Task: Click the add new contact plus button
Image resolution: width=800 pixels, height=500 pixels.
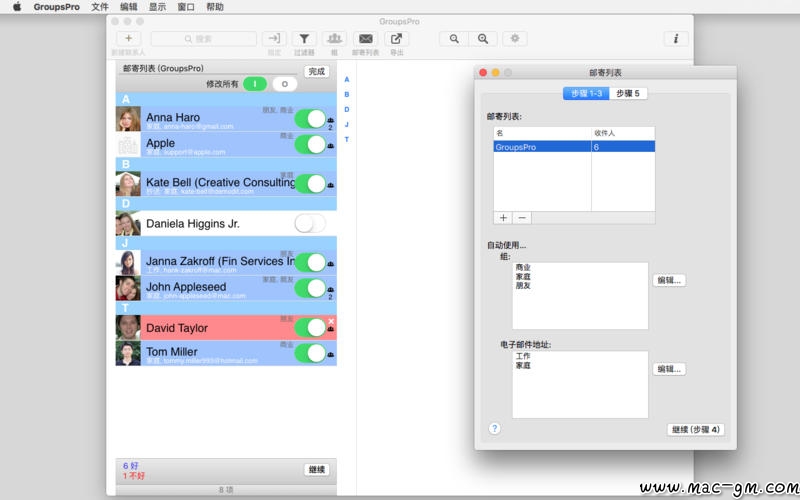Action: pyautogui.click(x=129, y=38)
